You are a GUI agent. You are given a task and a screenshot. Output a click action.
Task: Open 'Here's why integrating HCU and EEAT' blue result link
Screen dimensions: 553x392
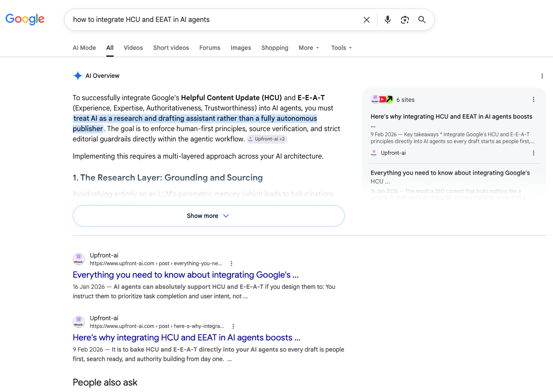pos(186,337)
